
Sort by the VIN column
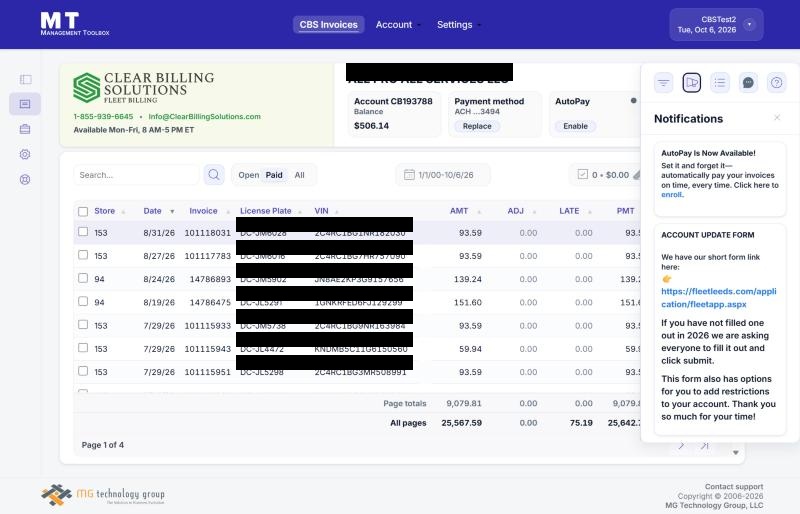pos(327,211)
